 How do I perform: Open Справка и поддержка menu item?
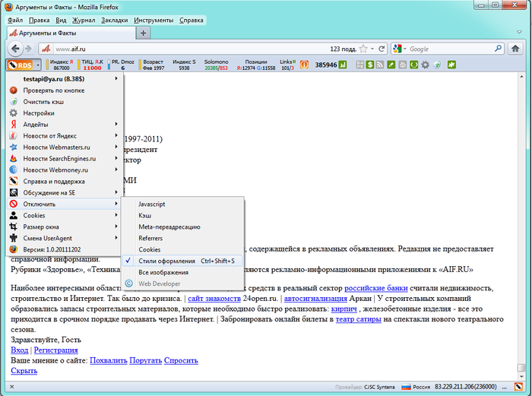65,181
